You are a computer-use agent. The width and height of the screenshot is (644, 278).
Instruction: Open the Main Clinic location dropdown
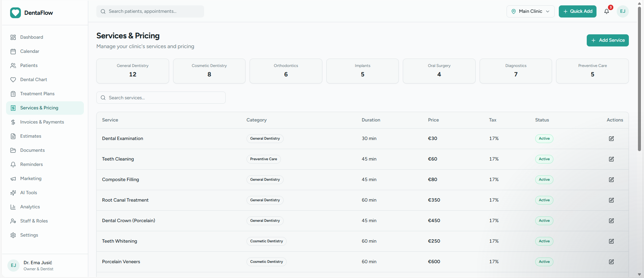pos(530,11)
